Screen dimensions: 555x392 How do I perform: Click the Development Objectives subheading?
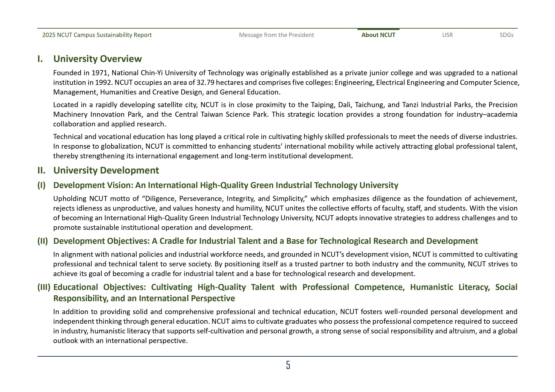(x=265, y=241)
